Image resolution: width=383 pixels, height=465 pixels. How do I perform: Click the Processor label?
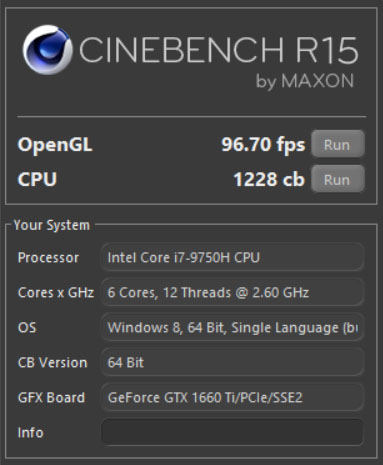tap(48, 258)
